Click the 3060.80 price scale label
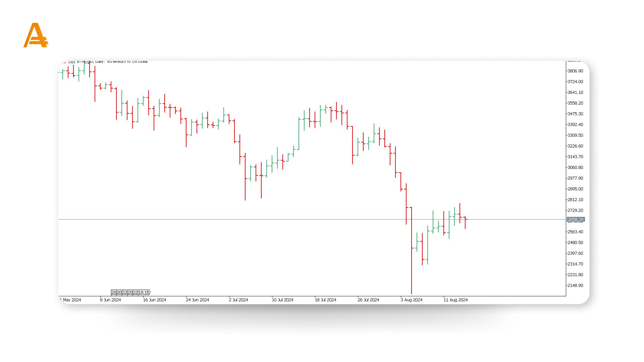 [x=575, y=168]
